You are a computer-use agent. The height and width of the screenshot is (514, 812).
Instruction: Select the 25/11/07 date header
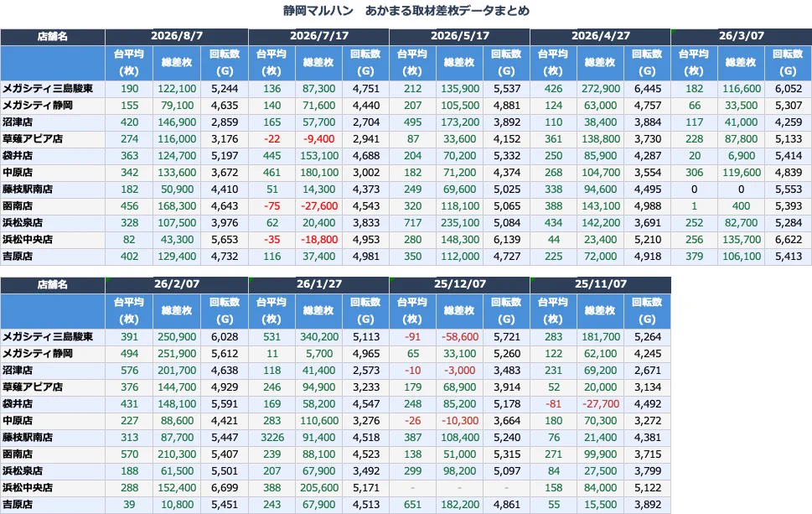click(601, 284)
